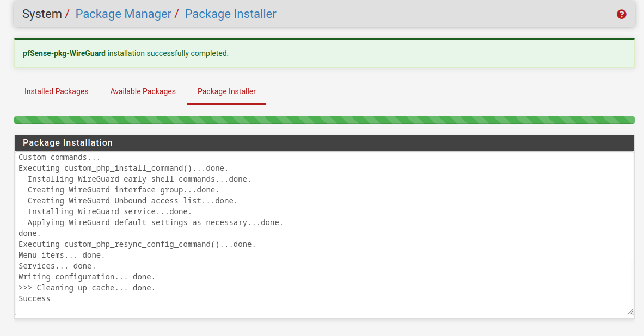Click the System breadcrumb text
644x336 pixels.
coord(42,14)
